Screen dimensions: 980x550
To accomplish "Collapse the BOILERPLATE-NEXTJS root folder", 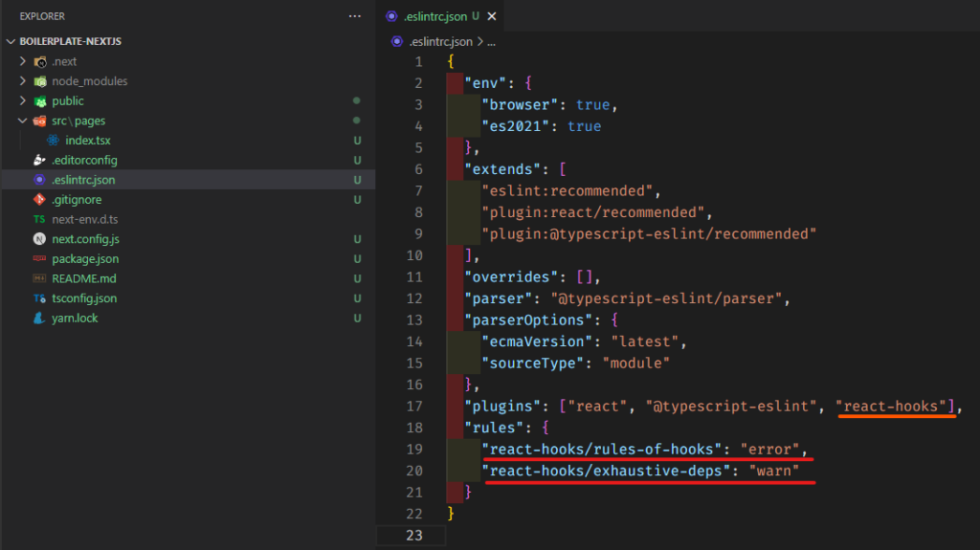I will click(x=11, y=41).
